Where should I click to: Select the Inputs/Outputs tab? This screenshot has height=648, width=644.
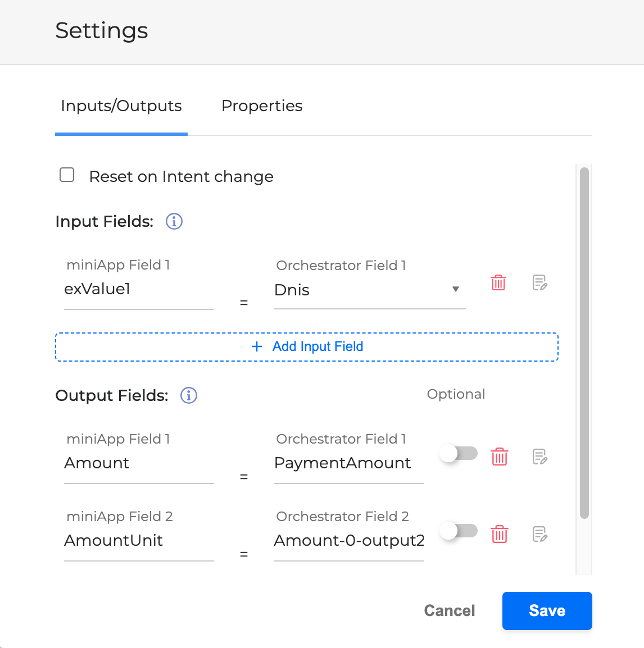coord(121,106)
